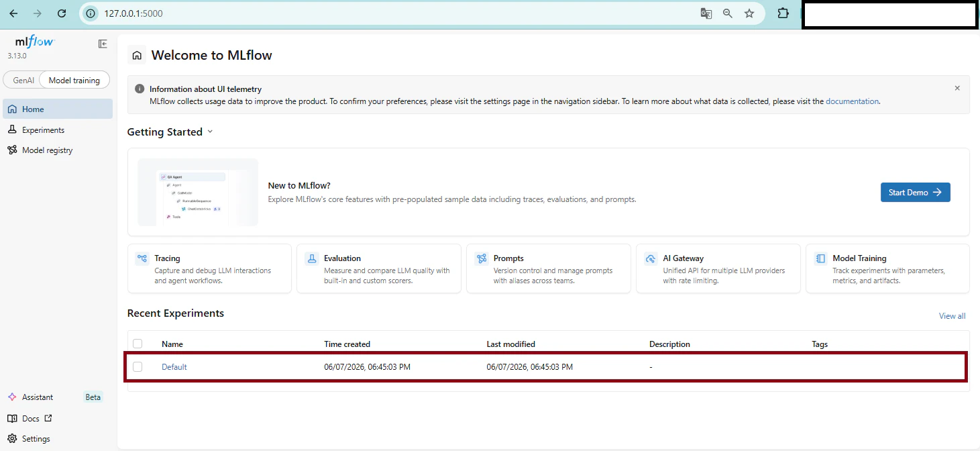Open the browser extensions puzzle icon
The image size is (980, 451).
(783, 13)
